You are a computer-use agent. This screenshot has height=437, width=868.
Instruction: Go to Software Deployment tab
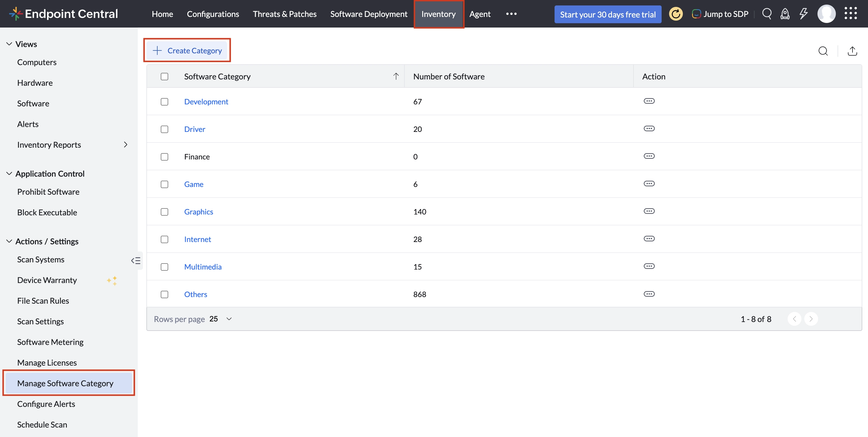(369, 14)
